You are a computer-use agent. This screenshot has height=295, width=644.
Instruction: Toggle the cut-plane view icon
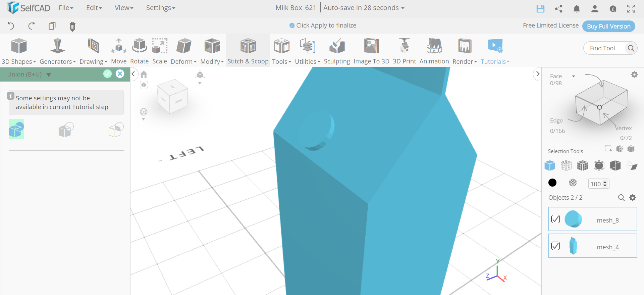point(632,165)
